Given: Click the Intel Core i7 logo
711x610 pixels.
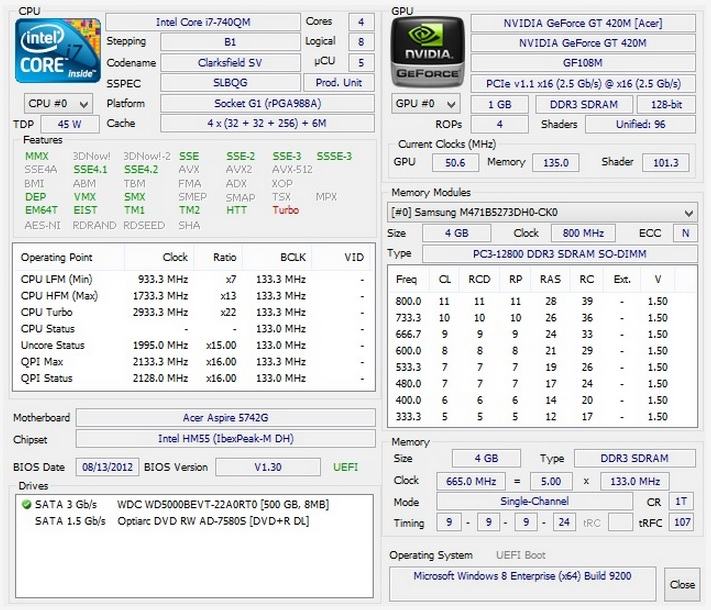Looking at the screenshot, I should tap(58, 51).
